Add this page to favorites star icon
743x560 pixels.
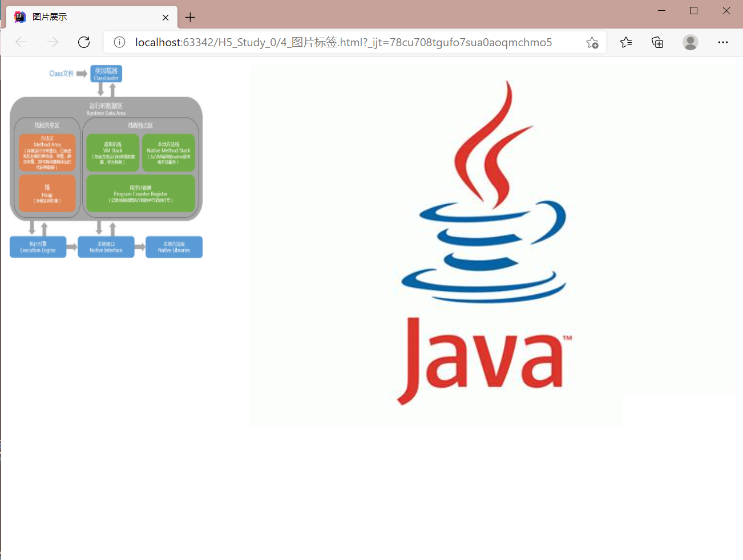click(x=592, y=42)
